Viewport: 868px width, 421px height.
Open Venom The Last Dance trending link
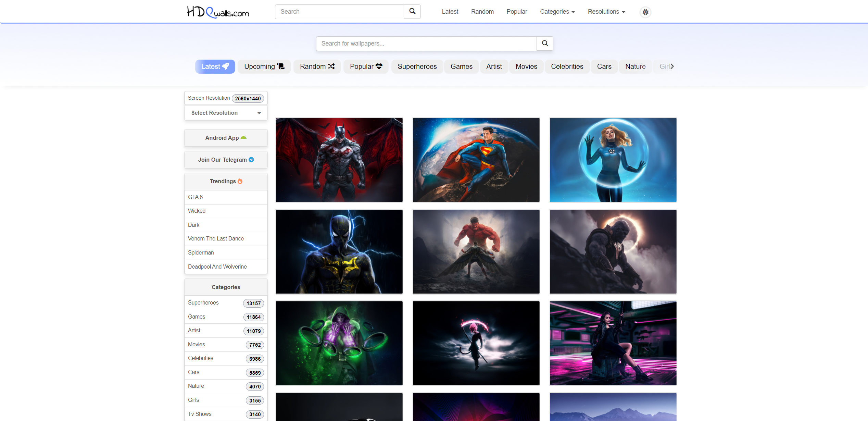point(216,238)
